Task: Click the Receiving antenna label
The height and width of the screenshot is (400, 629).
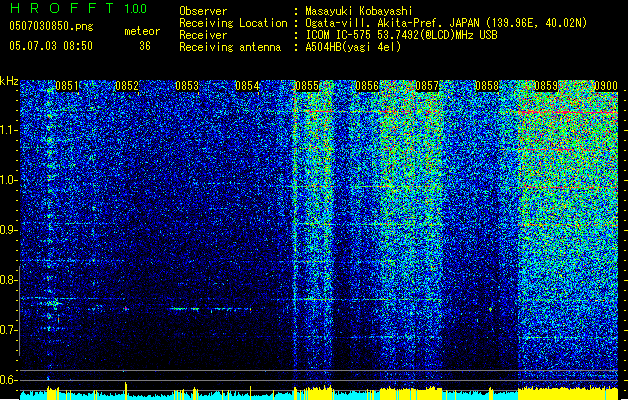Action: point(230,47)
